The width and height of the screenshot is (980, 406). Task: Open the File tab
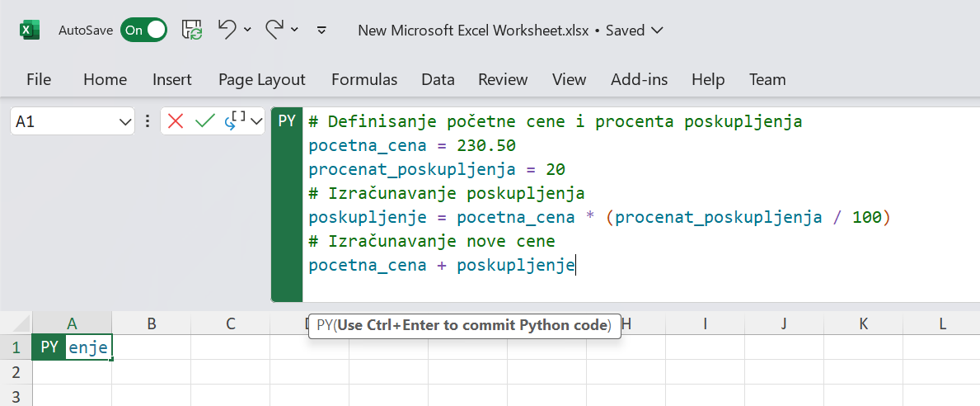pos(39,79)
